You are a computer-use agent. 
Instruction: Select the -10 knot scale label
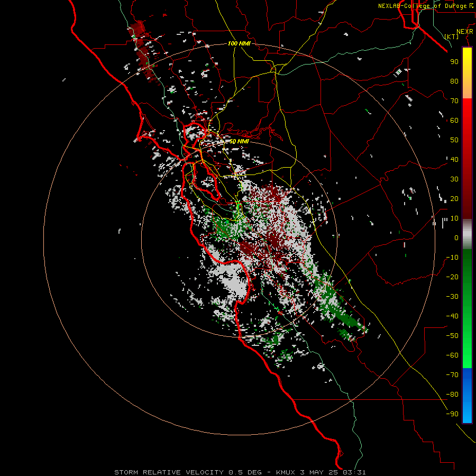452,258
